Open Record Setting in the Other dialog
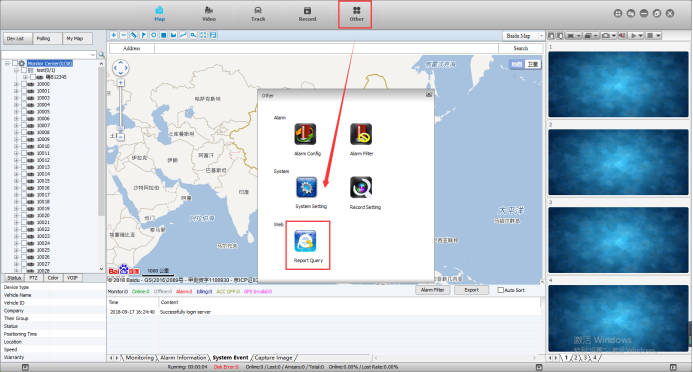The height and width of the screenshot is (372, 693). click(361, 187)
